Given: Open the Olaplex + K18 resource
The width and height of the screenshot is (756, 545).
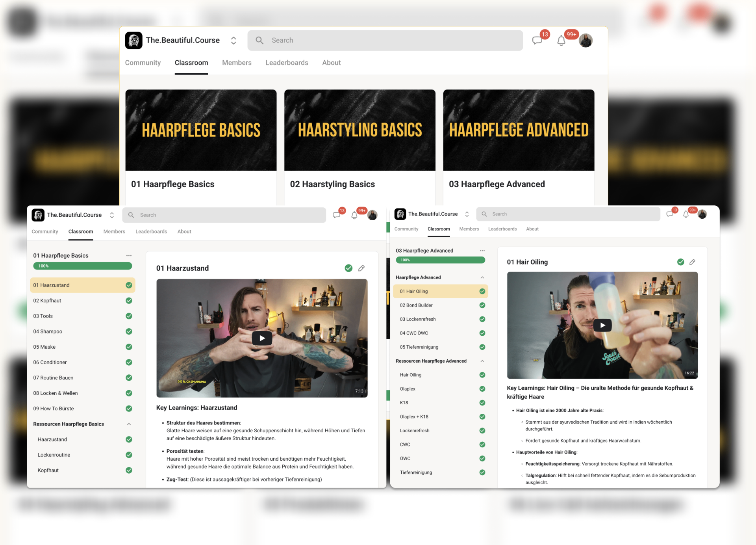Looking at the screenshot, I should 414,417.
